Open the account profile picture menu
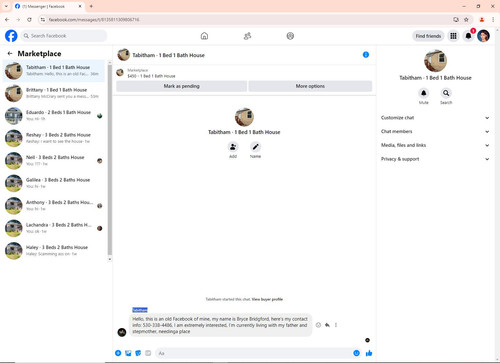The height and width of the screenshot is (363, 500). tap(483, 36)
